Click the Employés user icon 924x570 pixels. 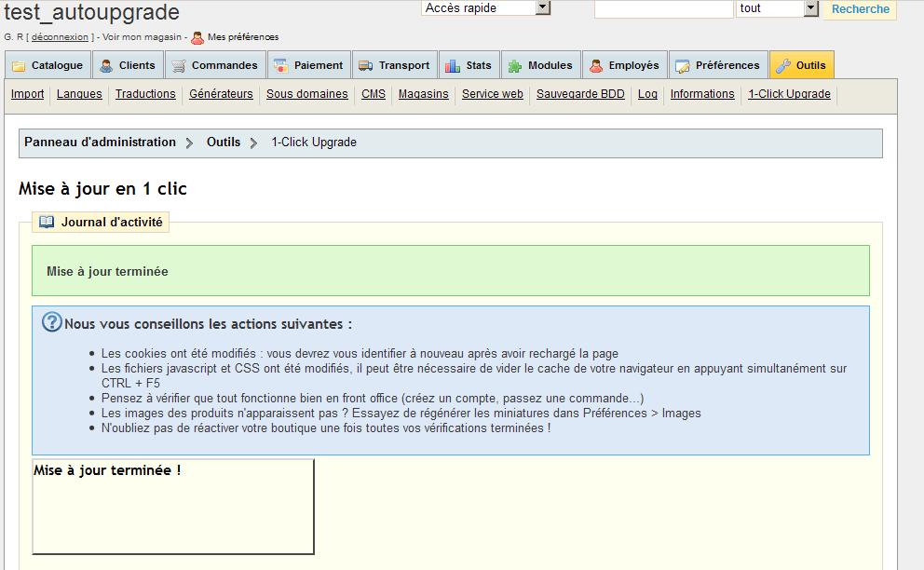point(596,66)
